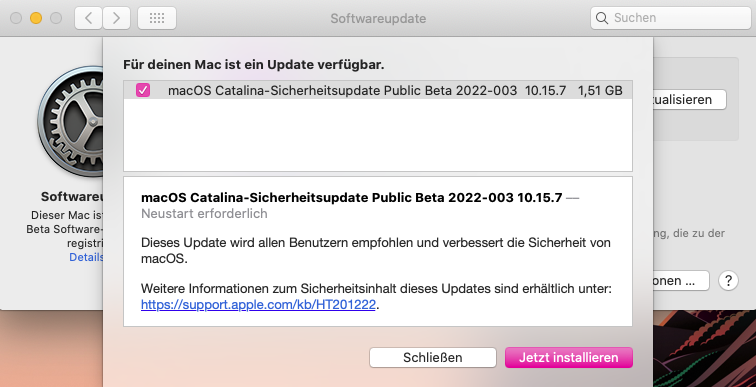
Task: Click 'Für deinen Mac ist ein Update verfügbar' heading
Action: (x=254, y=65)
